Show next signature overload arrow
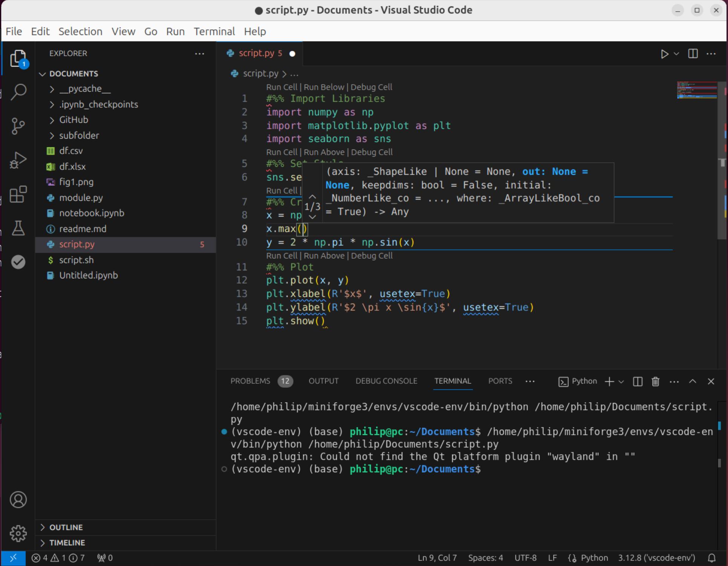The height and width of the screenshot is (566, 728). (x=312, y=217)
